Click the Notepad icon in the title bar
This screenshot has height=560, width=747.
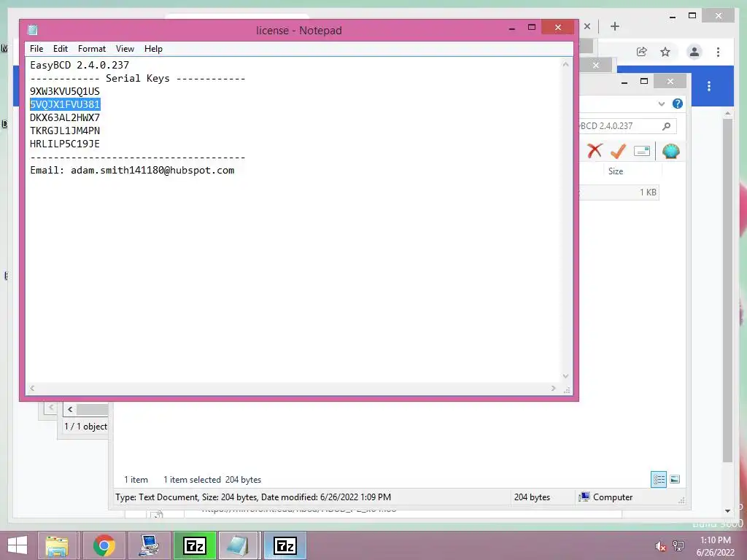click(x=32, y=30)
